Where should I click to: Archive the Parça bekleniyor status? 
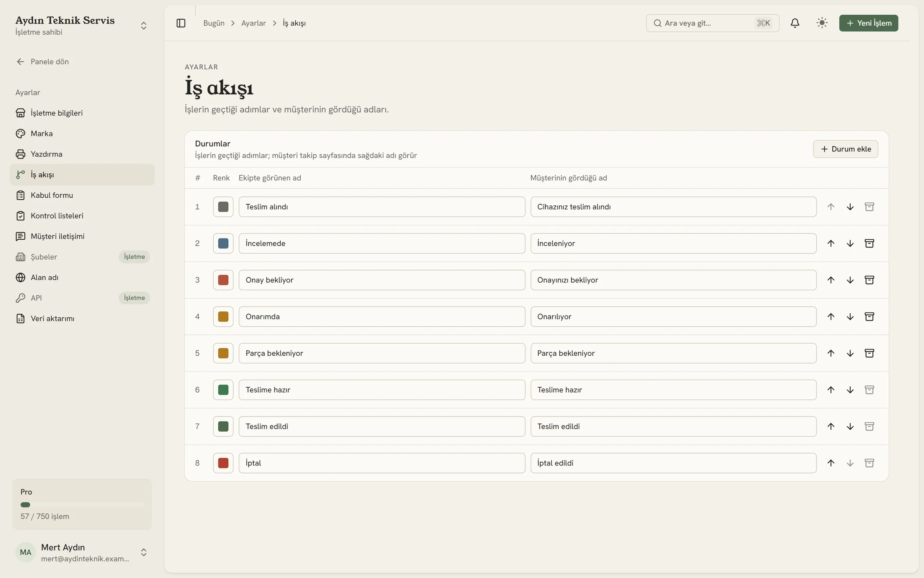(869, 353)
